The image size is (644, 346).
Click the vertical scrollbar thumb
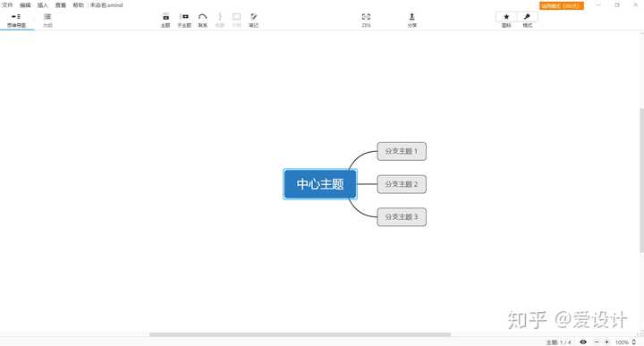(x=641, y=181)
